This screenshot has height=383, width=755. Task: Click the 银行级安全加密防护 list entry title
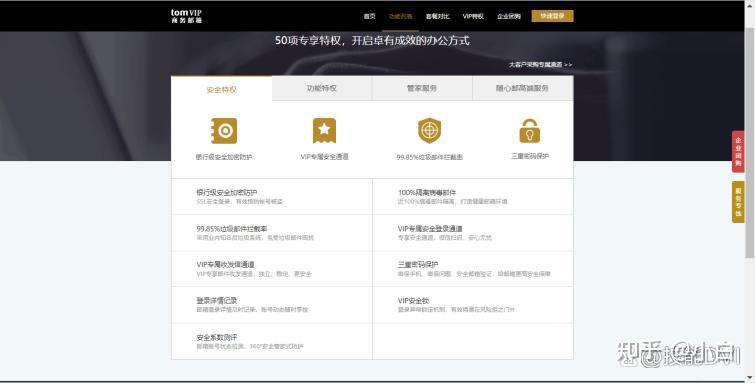pos(226,192)
